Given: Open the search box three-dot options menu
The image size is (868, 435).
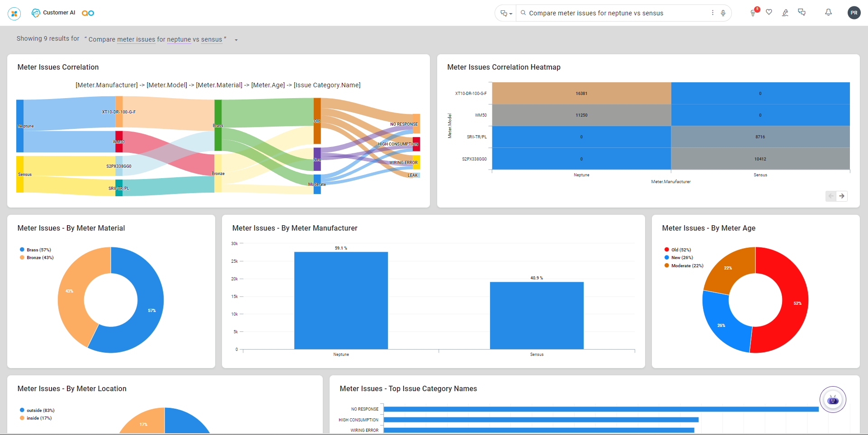Looking at the screenshot, I should pyautogui.click(x=712, y=13).
